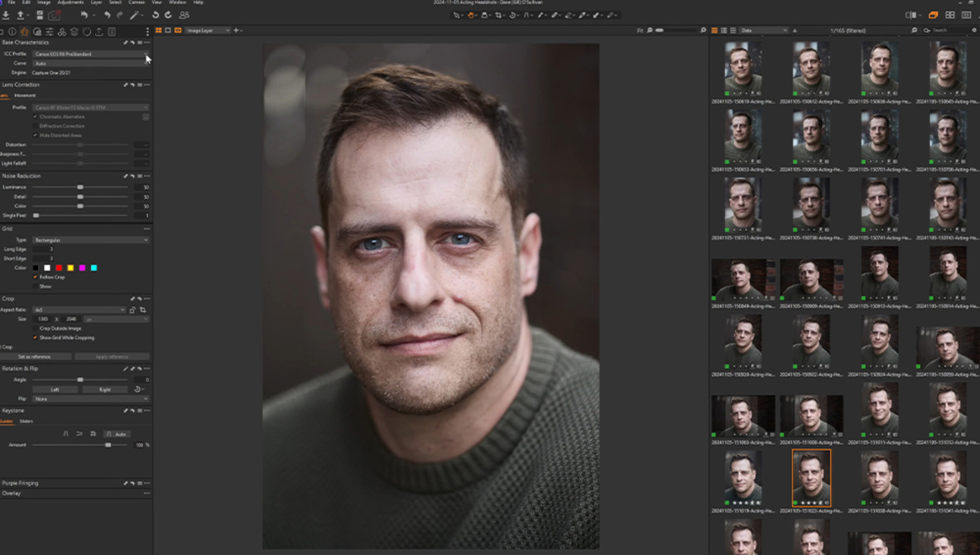
Task: Click the Left rotation button
Action: (55, 389)
